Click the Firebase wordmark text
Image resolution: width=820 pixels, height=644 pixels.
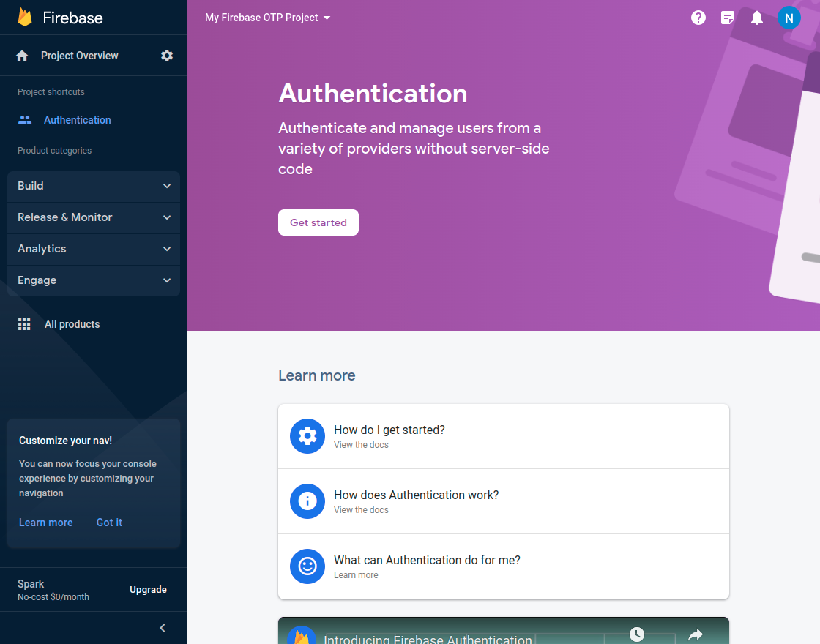pyautogui.click(x=72, y=18)
